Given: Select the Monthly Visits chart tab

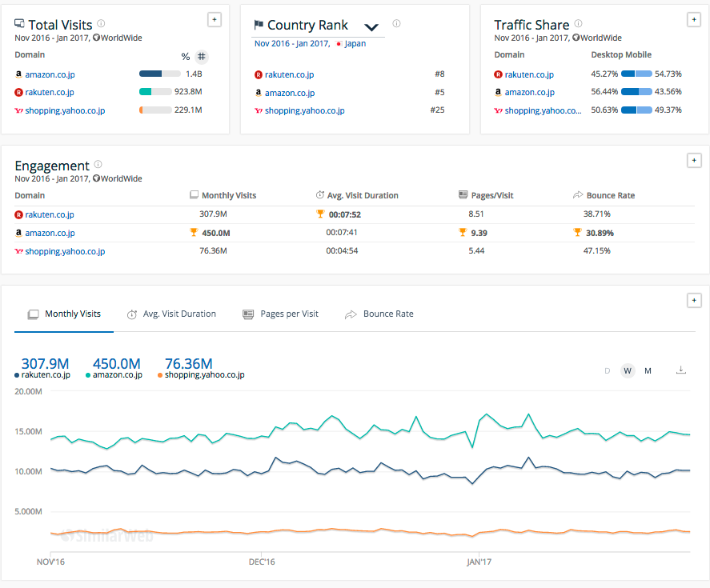Looking at the screenshot, I should tap(64, 314).
